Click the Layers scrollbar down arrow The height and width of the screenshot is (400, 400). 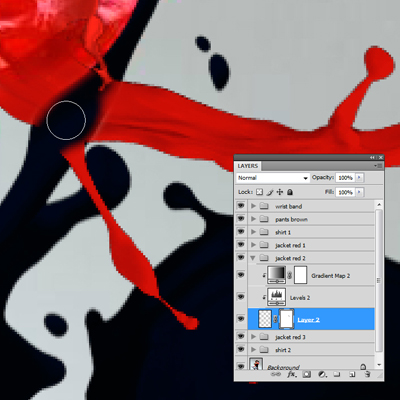tap(379, 365)
